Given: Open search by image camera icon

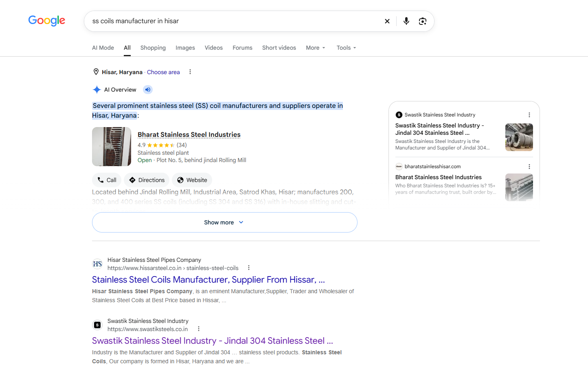Looking at the screenshot, I should (423, 21).
